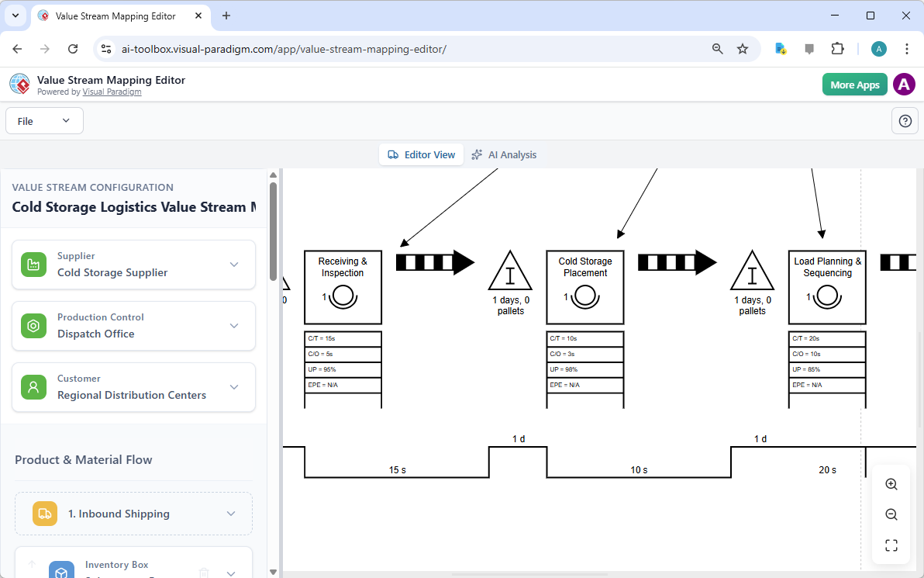Click the Production Control target icon
924x578 pixels.
coord(33,325)
